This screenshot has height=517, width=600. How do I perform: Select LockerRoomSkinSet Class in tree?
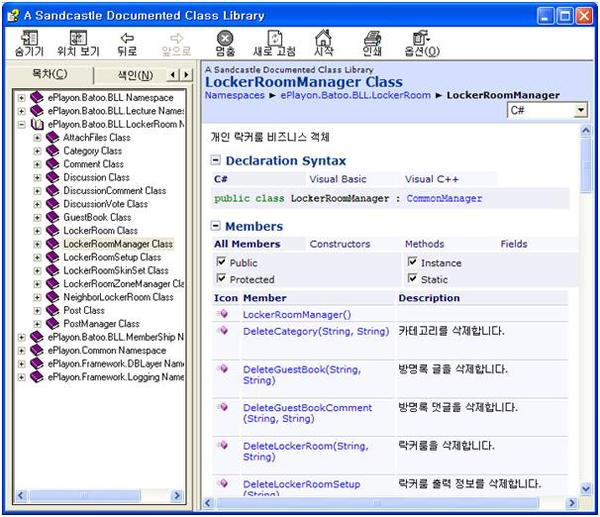pyautogui.click(x=116, y=270)
